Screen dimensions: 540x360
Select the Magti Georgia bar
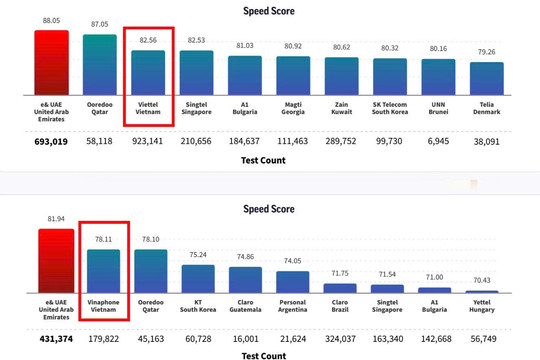point(293,76)
